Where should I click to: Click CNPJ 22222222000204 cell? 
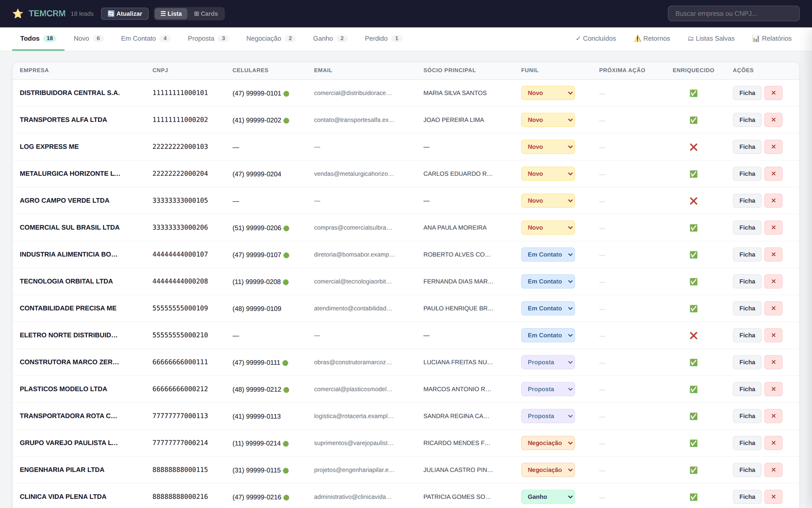click(180, 174)
